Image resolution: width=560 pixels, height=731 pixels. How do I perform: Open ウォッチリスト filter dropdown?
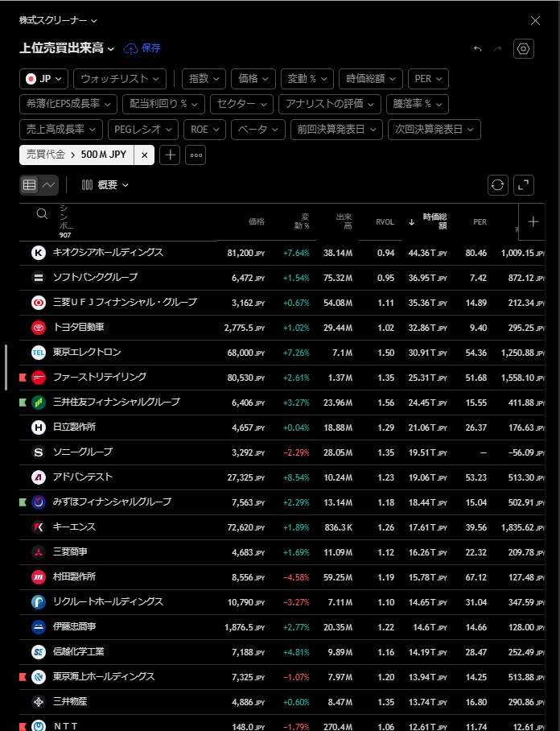pos(120,79)
